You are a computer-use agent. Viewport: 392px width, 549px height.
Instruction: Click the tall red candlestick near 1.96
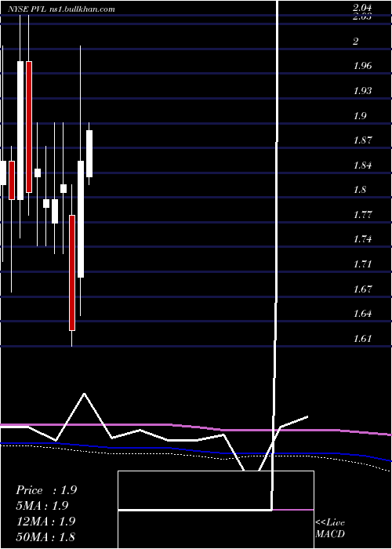29,127
